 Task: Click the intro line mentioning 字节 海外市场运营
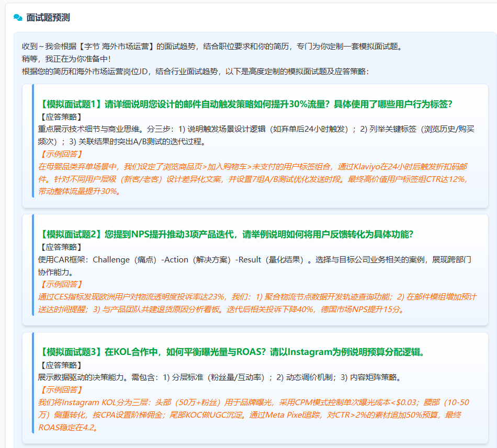tap(212, 47)
